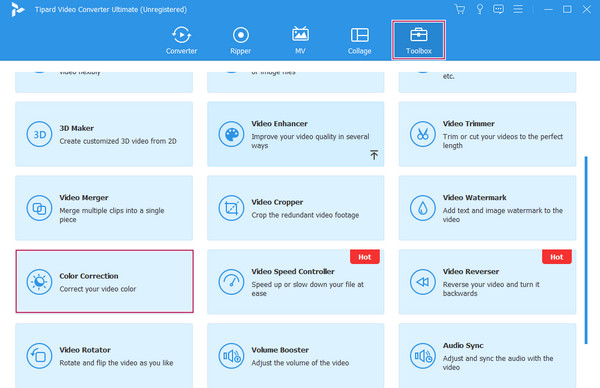Switch to the Ripper tab
600x388 pixels.
(241, 40)
